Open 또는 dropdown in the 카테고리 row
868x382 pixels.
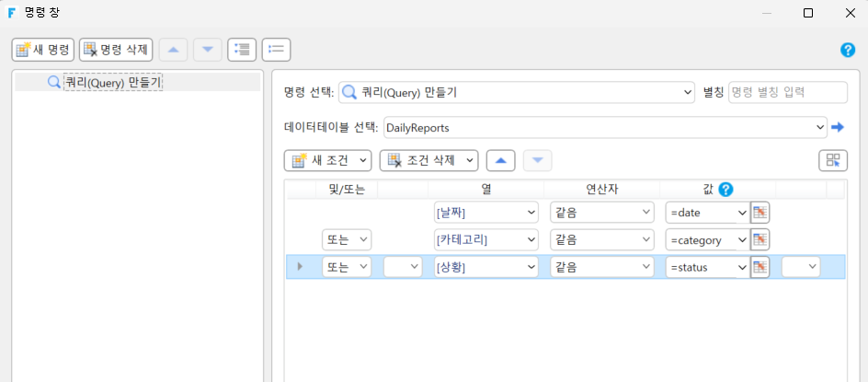pyautogui.click(x=347, y=239)
